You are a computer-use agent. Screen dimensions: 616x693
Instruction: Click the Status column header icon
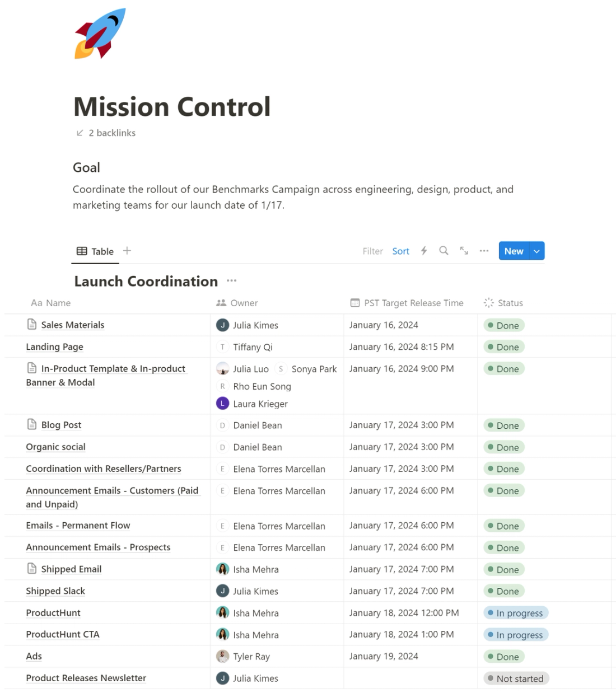click(x=488, y=302)
